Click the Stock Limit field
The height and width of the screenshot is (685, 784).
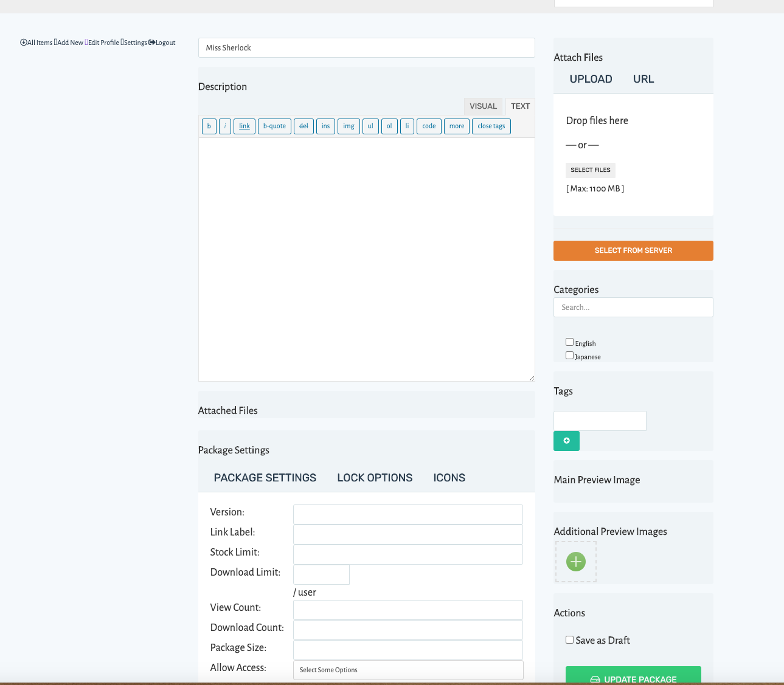tap(408, 554)
